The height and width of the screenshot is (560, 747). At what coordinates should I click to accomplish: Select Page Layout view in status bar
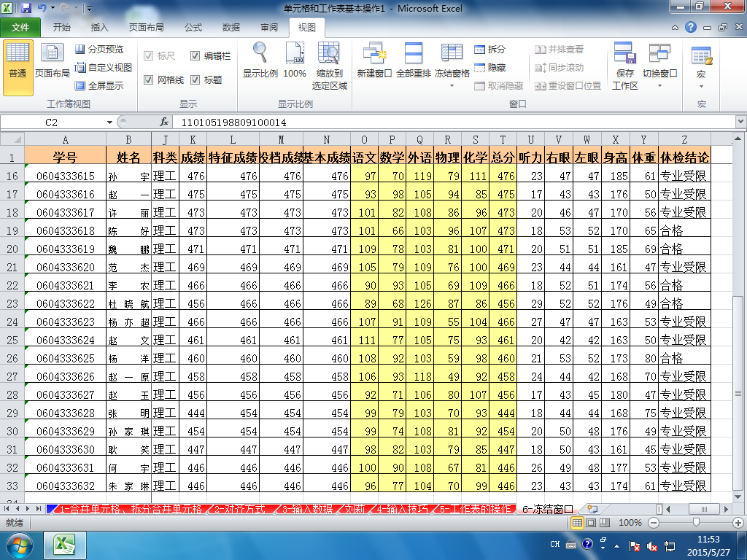tap(591, 523)
